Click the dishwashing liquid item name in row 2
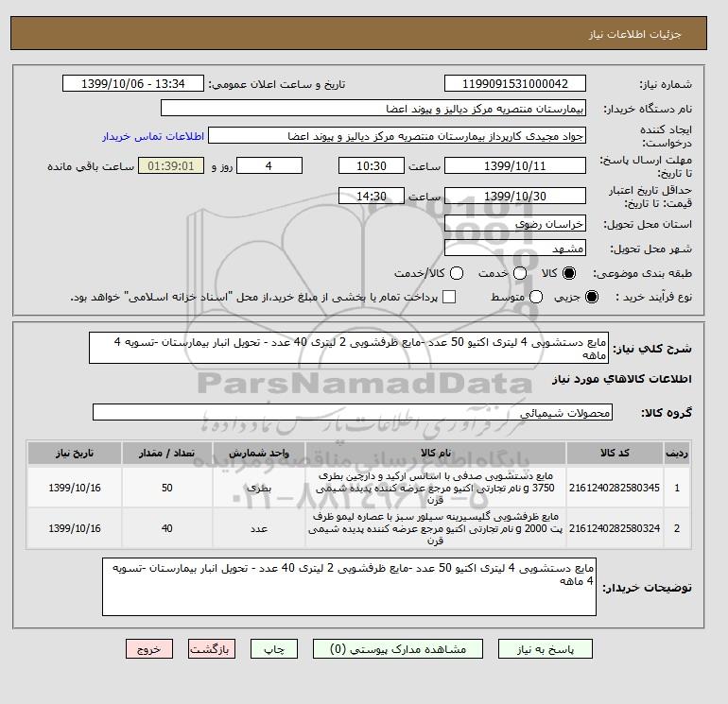 (x=436, y=528)
